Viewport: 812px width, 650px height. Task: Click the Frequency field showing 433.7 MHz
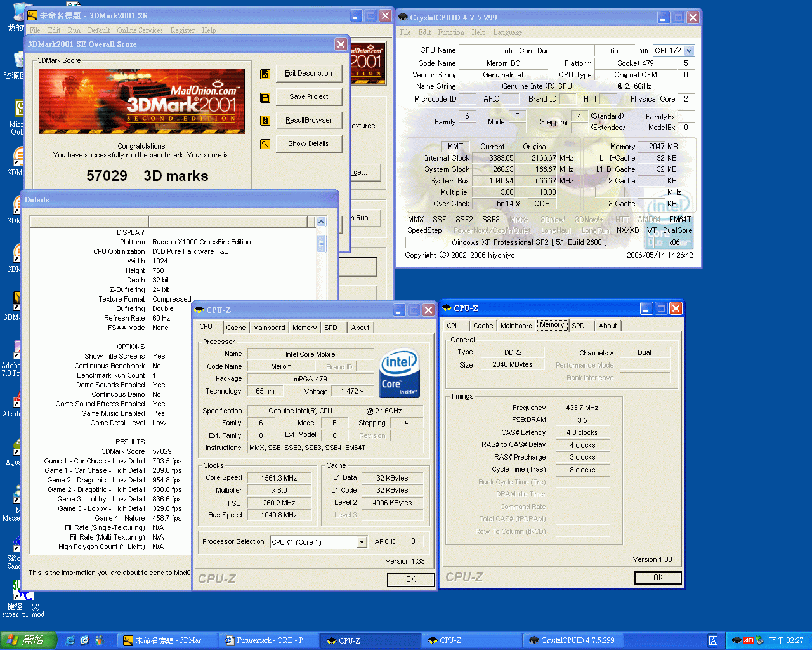click(582, 408)
